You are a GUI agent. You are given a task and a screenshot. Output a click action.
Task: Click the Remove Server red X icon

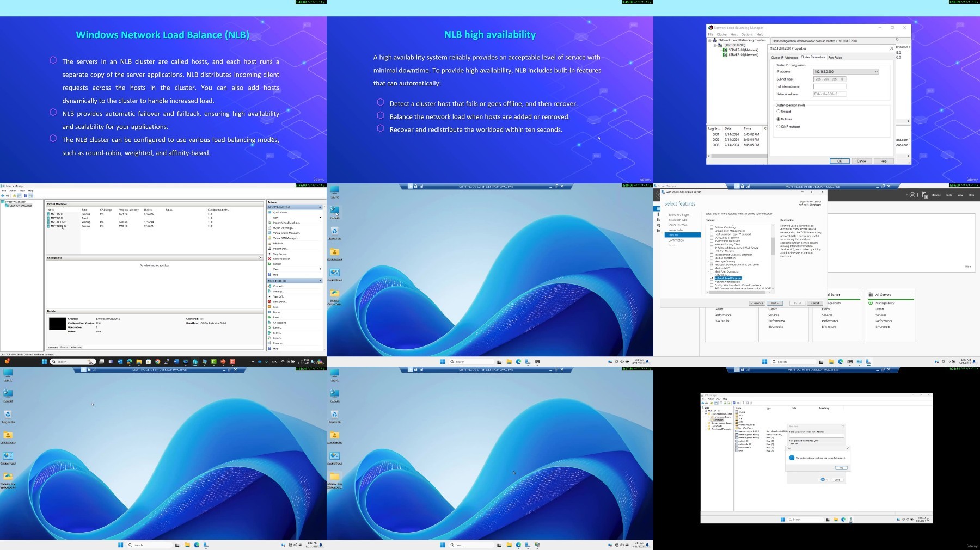pyautogui.click(x=269, y=259)
